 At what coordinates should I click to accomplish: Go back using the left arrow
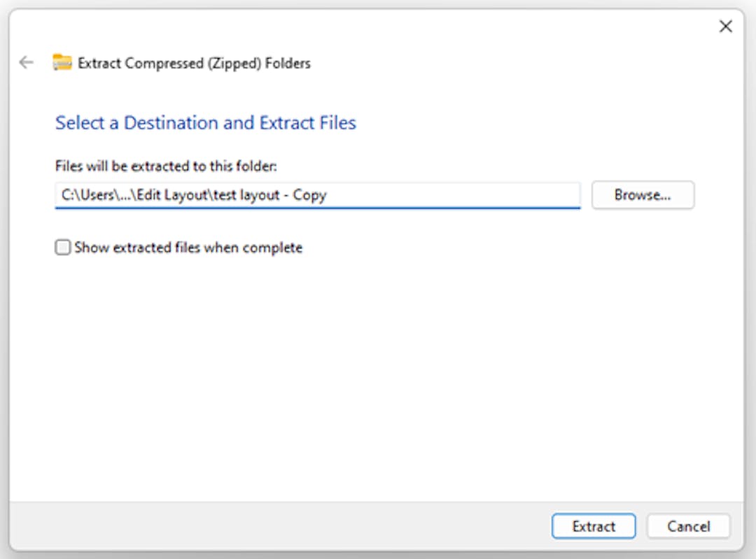click(x=26, y=63)
